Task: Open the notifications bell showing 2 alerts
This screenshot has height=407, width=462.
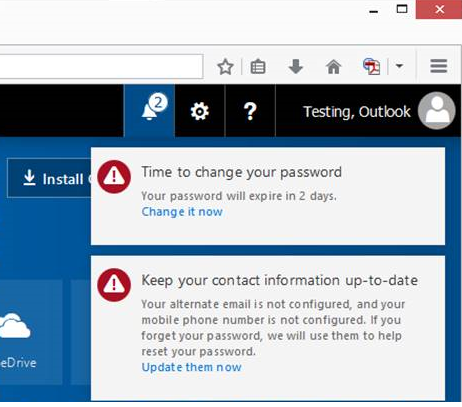Action: (x=149, y=111)
